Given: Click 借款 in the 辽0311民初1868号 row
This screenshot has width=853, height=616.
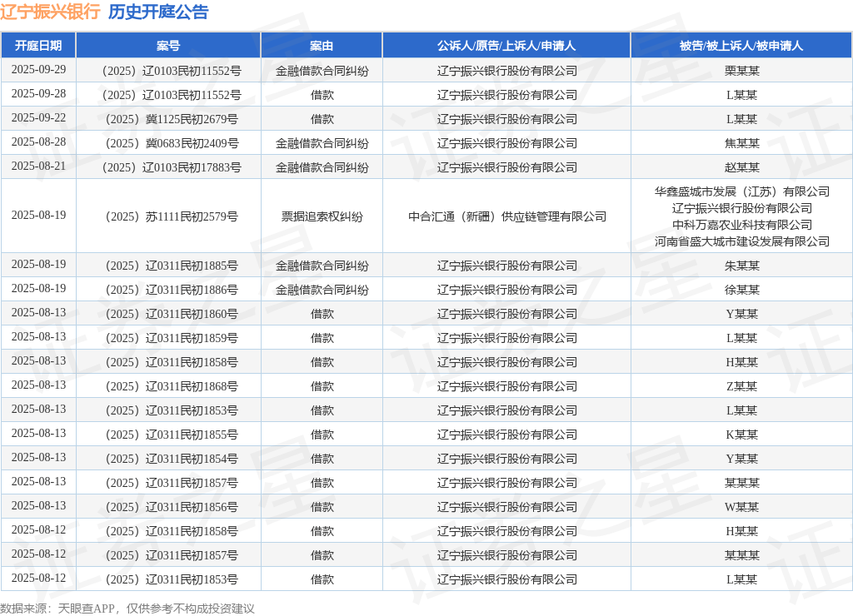Looking at the screenshot, I should tap(322, 386).
